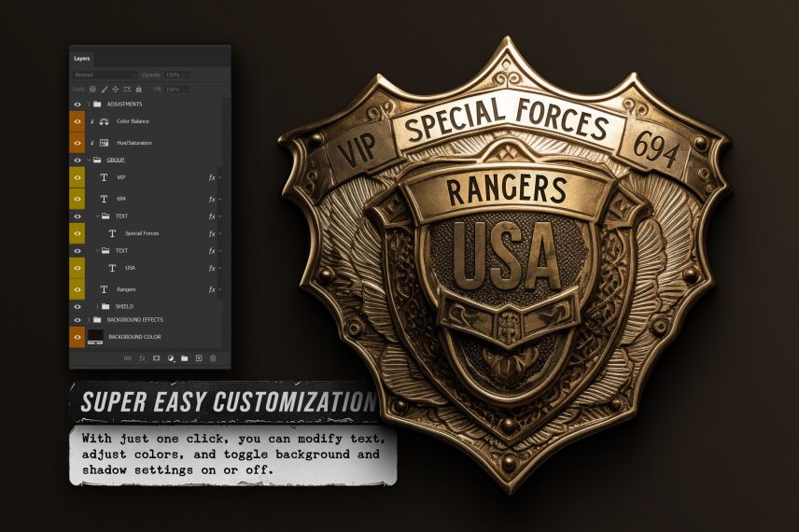Open the Normal blend mode dropdown
Screen dimensions: 799x532
[105, 75]
